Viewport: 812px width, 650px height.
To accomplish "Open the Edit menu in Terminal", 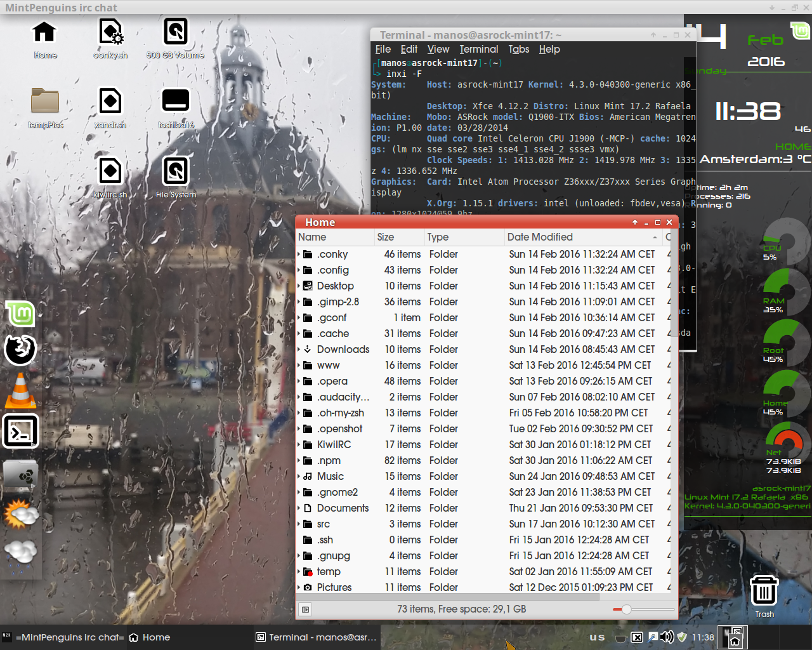I will 409,49.
